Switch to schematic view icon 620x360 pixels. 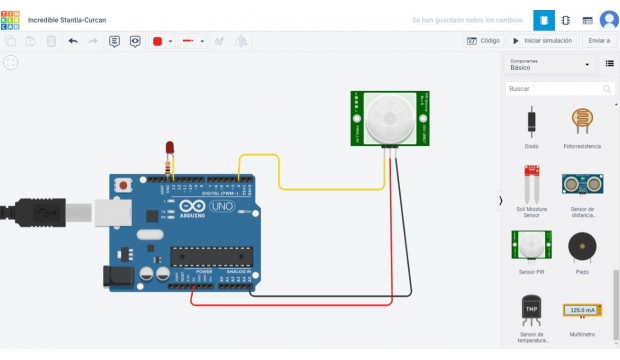566,20
